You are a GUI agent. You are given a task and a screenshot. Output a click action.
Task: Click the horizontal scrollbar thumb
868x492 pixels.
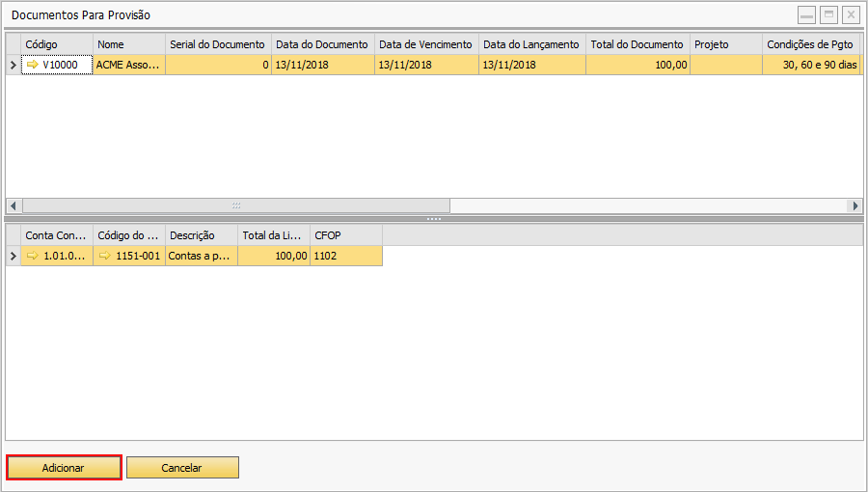(236, 205)
